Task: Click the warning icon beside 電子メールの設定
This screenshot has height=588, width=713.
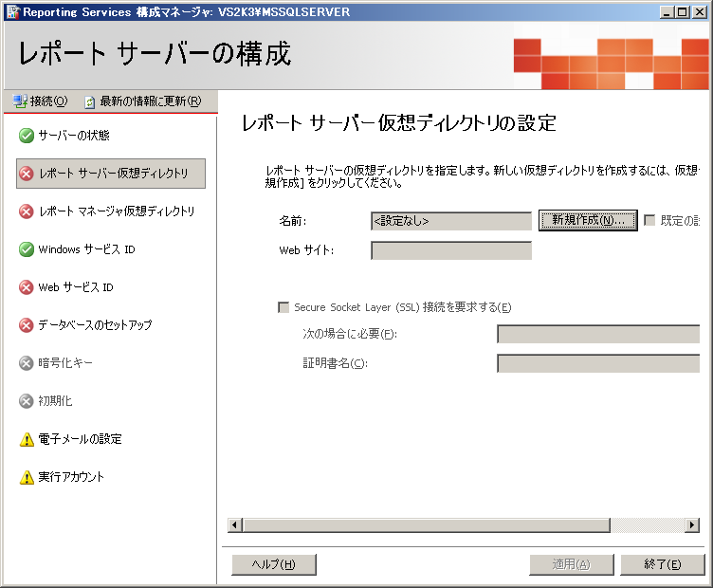Action: pyautogui.click(x=27, y=439)
